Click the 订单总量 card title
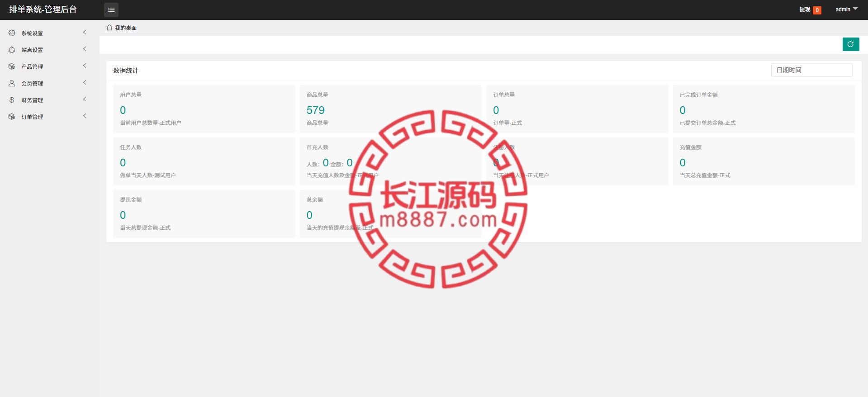Image resolution: width=868 pixels, height=397 pixels. [504, 95]
